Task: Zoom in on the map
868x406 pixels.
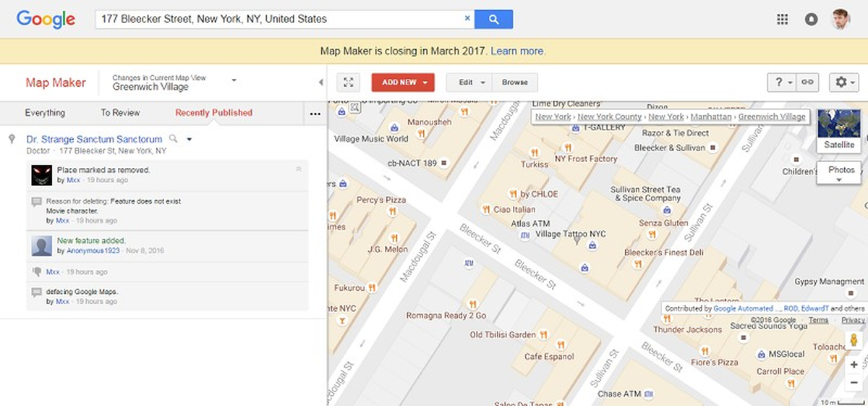Action: pyautogui.click(x=854, y=365)
